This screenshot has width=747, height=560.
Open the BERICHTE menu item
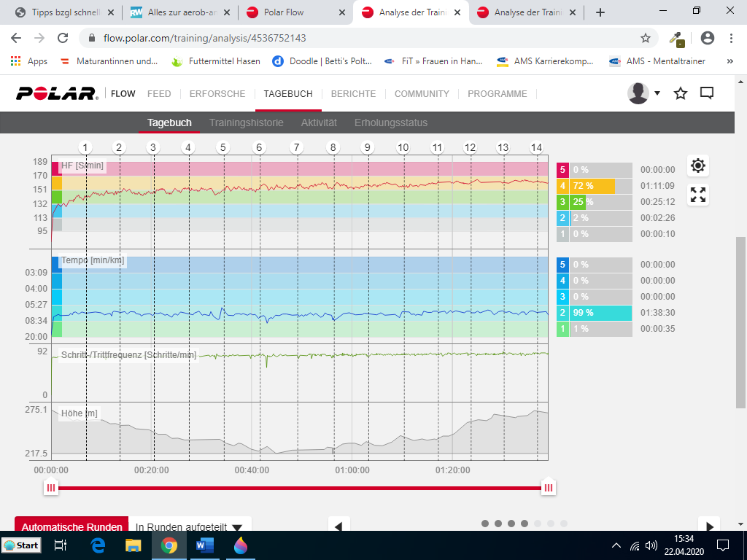[x=353, y=93]
